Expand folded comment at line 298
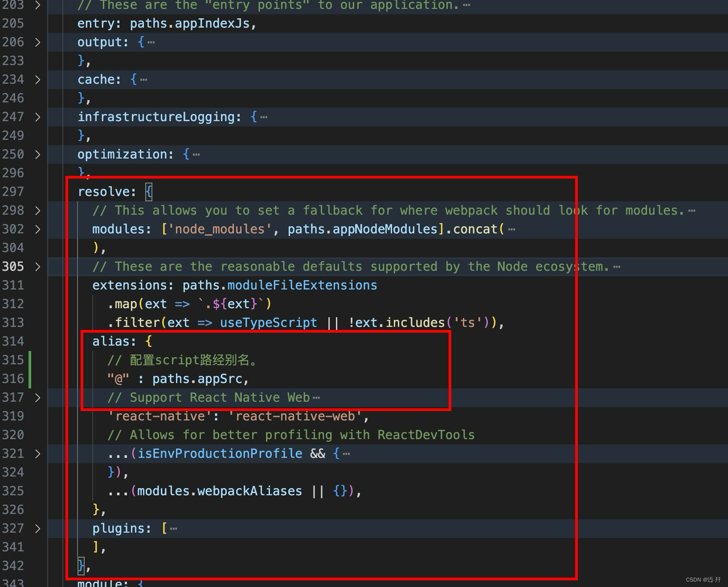This screenshot has width=728, height=587. tap(37, 211)
